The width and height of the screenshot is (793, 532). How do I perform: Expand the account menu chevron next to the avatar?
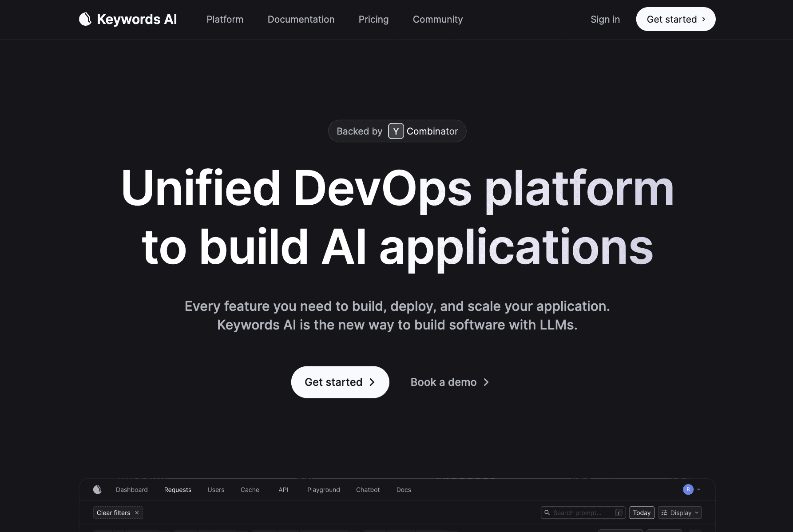coord(698,490)
